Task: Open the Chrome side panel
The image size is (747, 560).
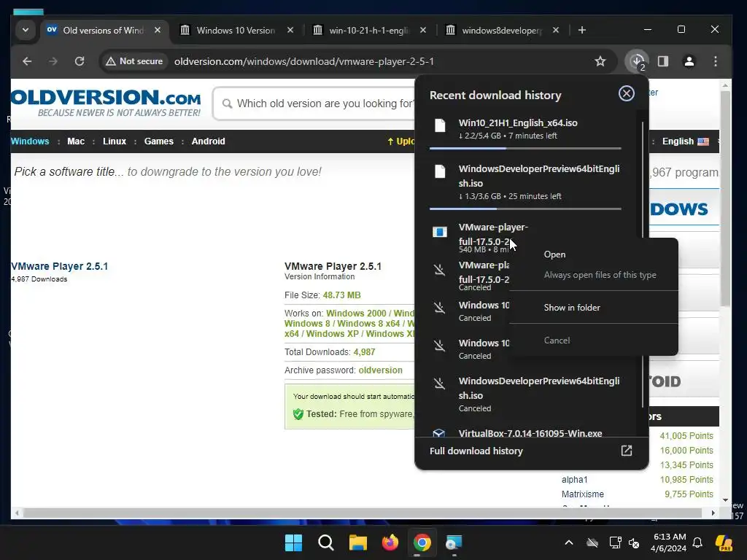Action: (663, 61)
